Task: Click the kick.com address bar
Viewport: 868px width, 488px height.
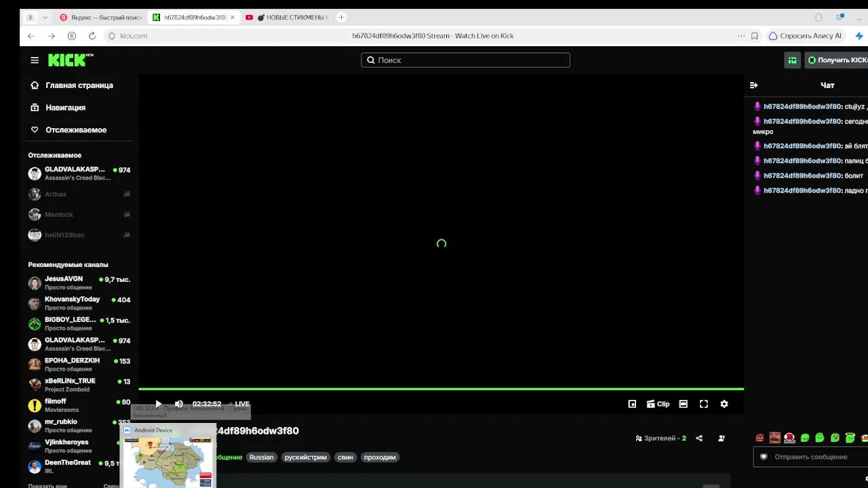Action: point(134,36)
